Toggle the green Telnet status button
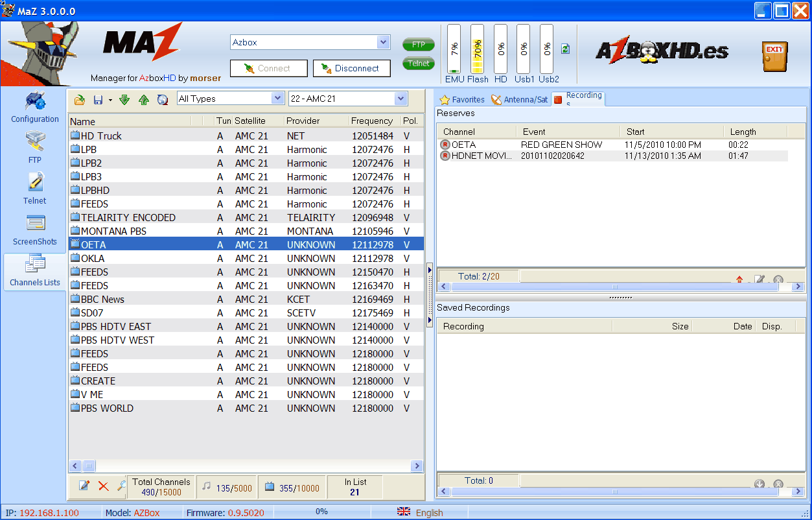The width and height of the screenshot is (812, 520). click(419, 64)
